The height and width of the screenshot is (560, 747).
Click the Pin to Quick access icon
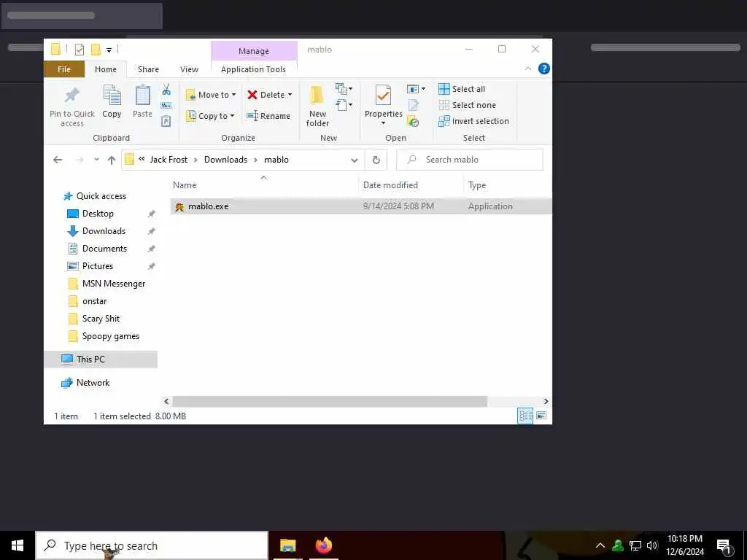72,96
